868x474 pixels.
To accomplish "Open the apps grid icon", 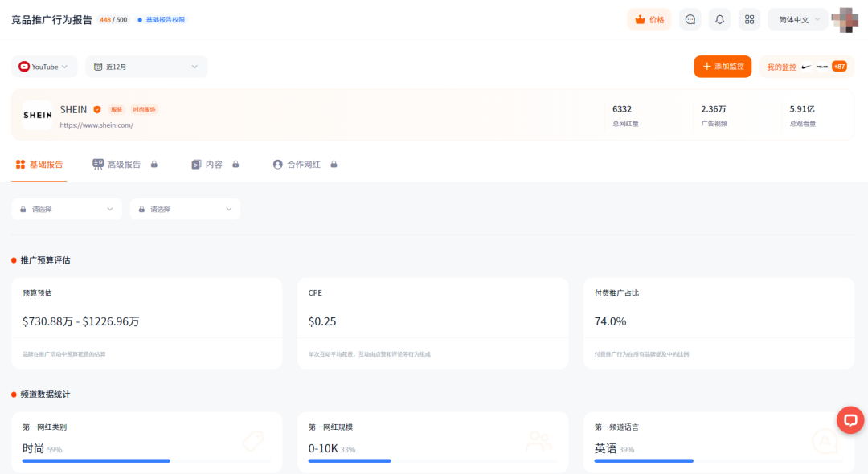I will click(x=749, y=19).
